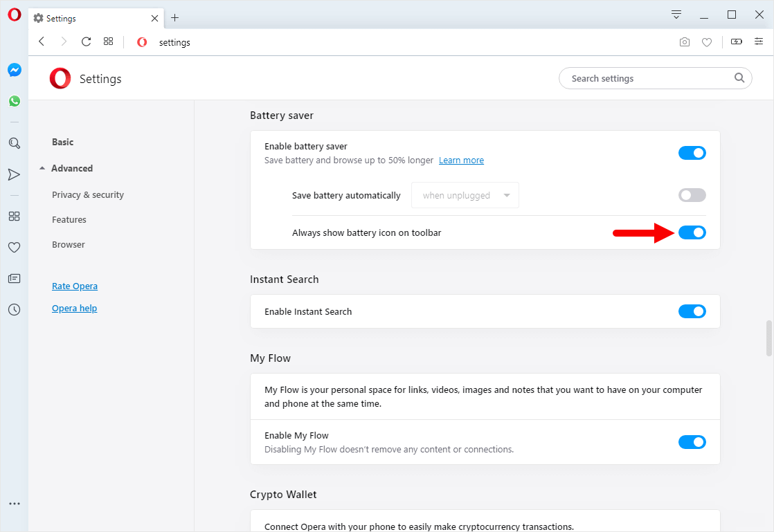Take a snapshot with the camera icon

(x=684, y=42)
